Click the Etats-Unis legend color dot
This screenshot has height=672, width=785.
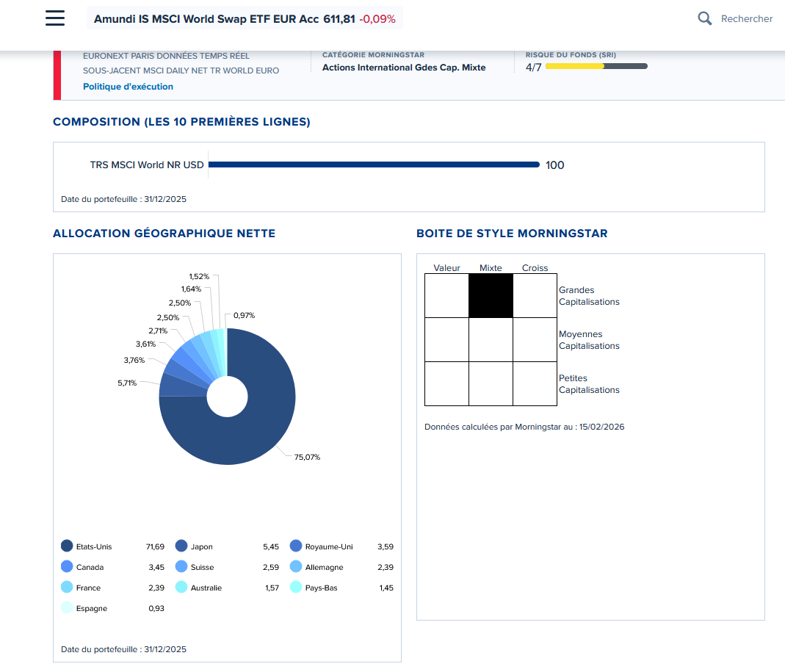pyautogui.click(x=67, y=546)
